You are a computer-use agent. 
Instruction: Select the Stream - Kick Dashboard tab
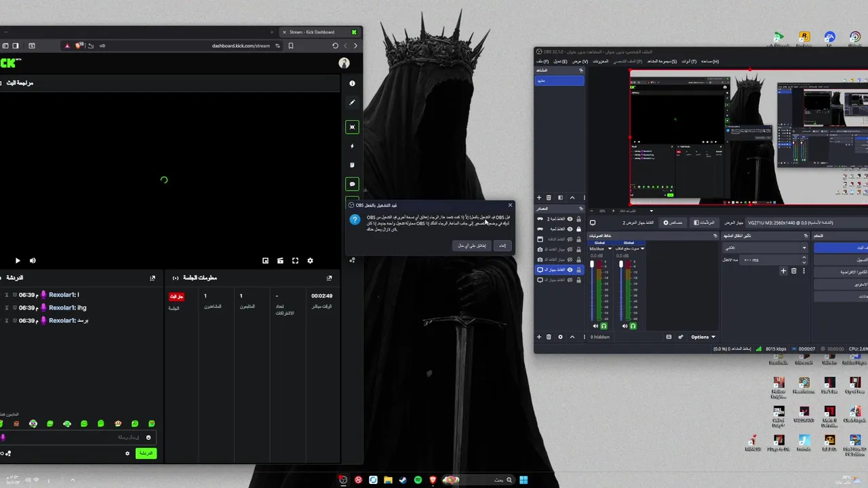pos(319,32)
